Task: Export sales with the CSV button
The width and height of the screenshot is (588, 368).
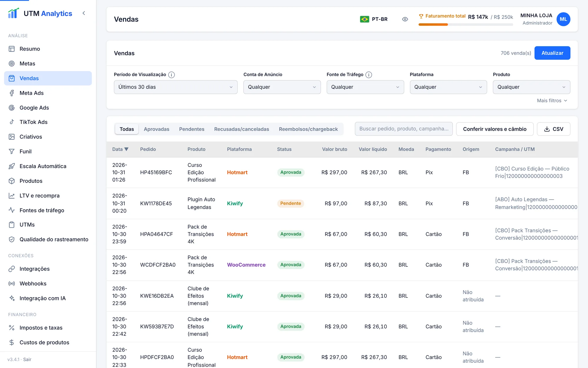Action: click(x=554, y=129)
